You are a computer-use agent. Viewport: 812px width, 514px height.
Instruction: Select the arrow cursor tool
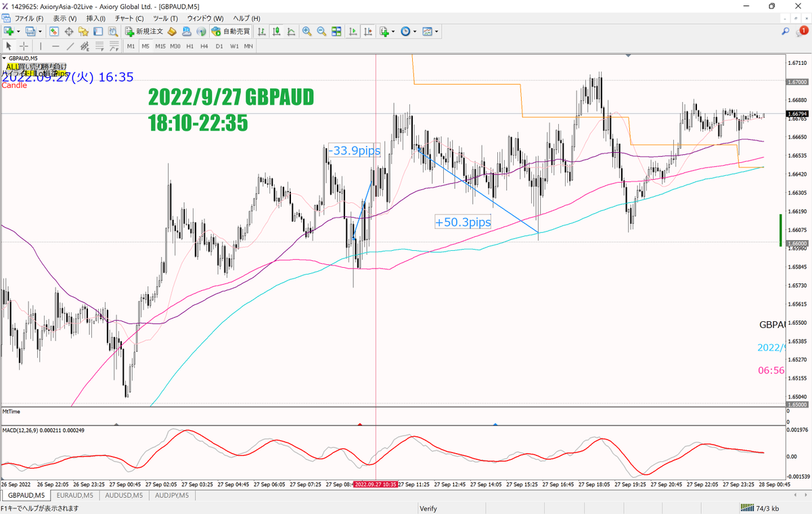pos(9,46)
